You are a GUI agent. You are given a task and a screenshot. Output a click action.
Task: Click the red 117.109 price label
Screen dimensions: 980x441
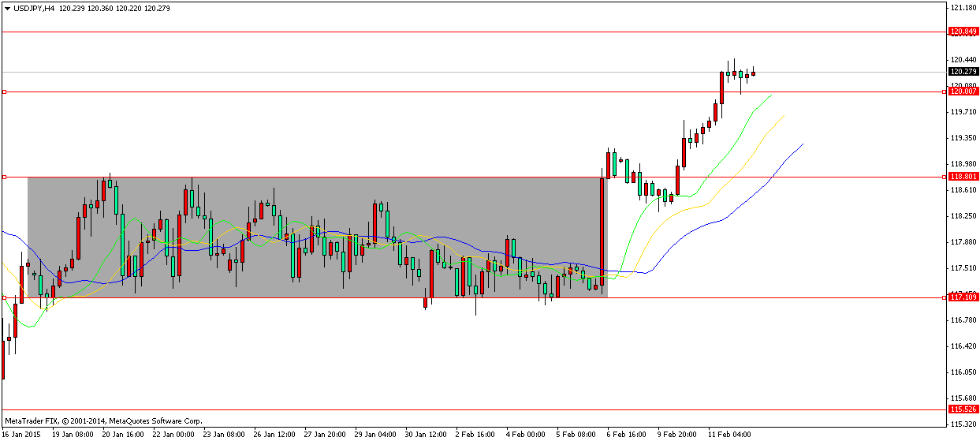coord(963,297)
